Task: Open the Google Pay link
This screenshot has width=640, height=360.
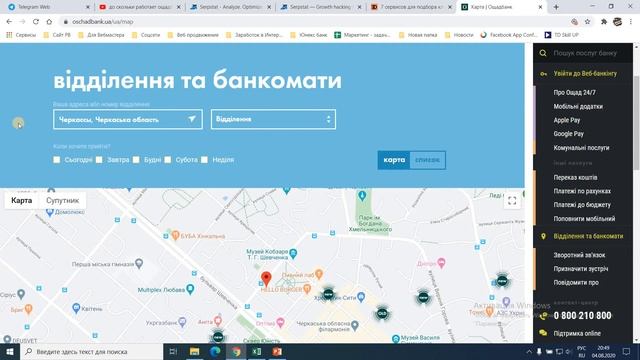Action: coord(569,134)
